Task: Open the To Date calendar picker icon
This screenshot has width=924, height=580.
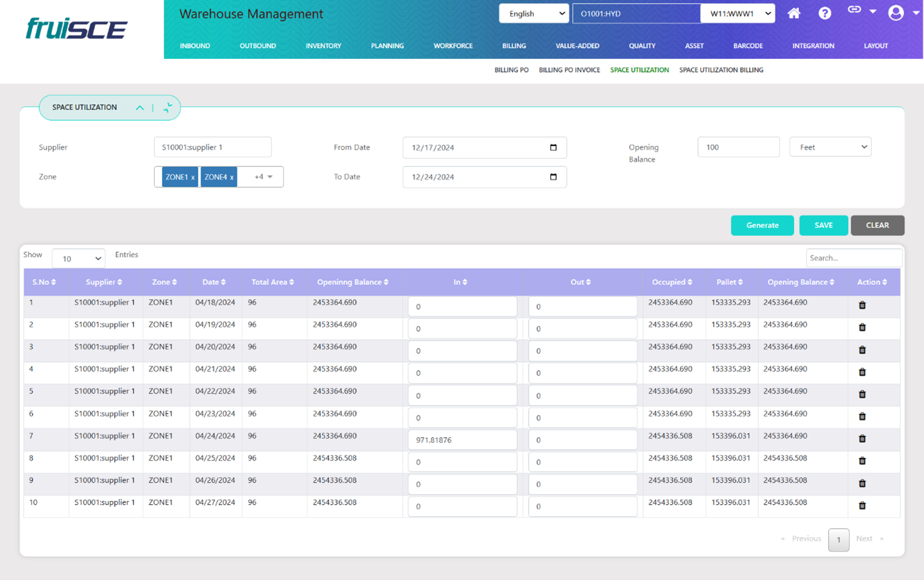Action: tap(553, 177)
